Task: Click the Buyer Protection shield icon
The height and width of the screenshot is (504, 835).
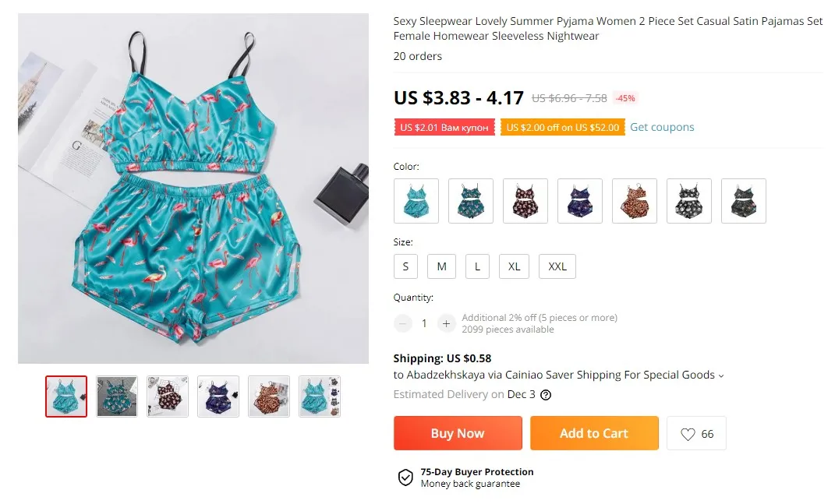Action: click(405, 478)
